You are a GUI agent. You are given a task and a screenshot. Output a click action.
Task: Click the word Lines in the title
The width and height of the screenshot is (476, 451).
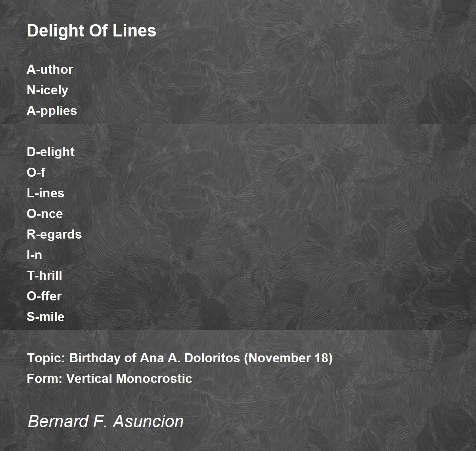(x=134, y=31)
